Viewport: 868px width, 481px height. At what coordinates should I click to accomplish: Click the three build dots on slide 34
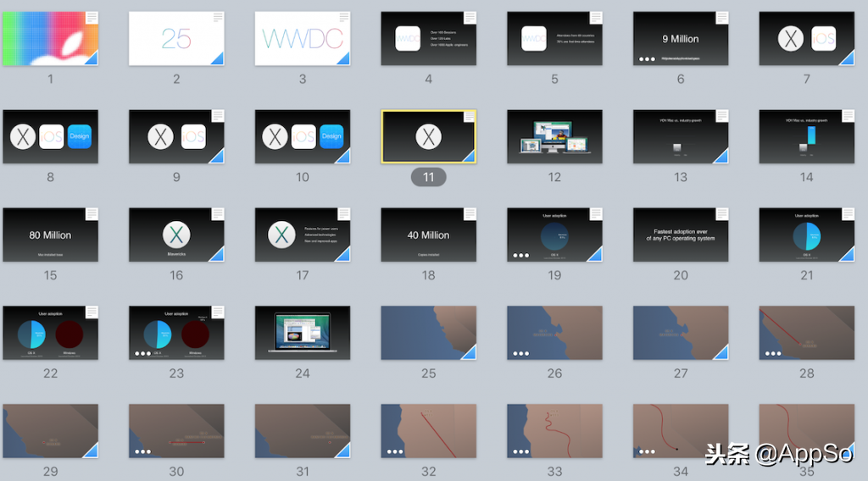647,451
